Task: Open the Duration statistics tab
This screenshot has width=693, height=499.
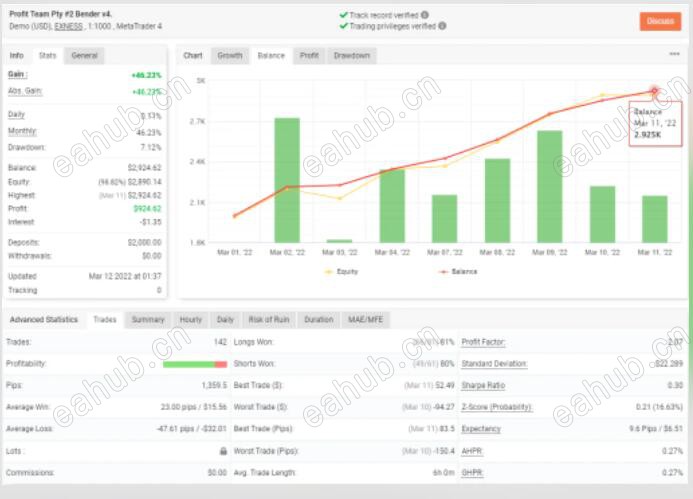Action: (318, 320)
